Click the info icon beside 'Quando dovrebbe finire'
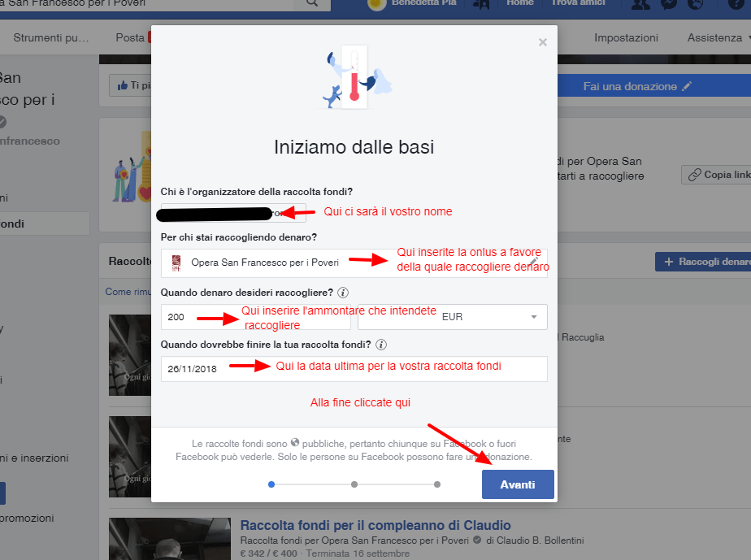Screen dimensions: 751x560 [381, 345]
